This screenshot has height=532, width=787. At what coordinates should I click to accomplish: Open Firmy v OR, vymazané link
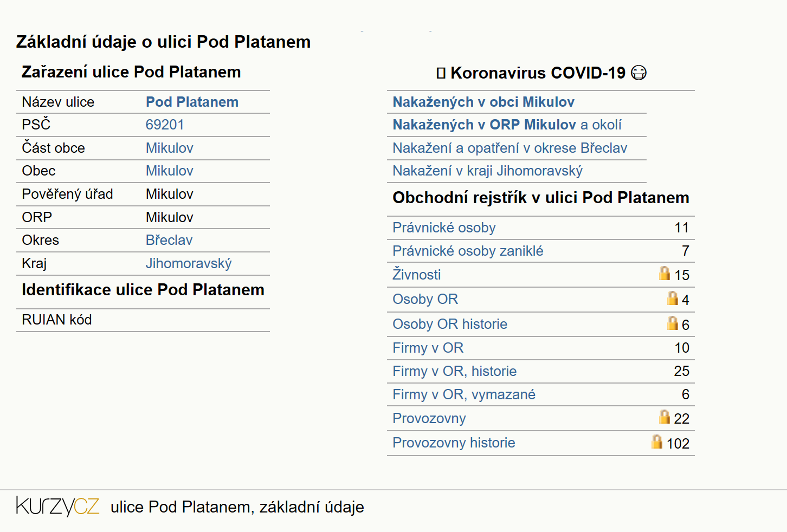click(x=464, y=394)
